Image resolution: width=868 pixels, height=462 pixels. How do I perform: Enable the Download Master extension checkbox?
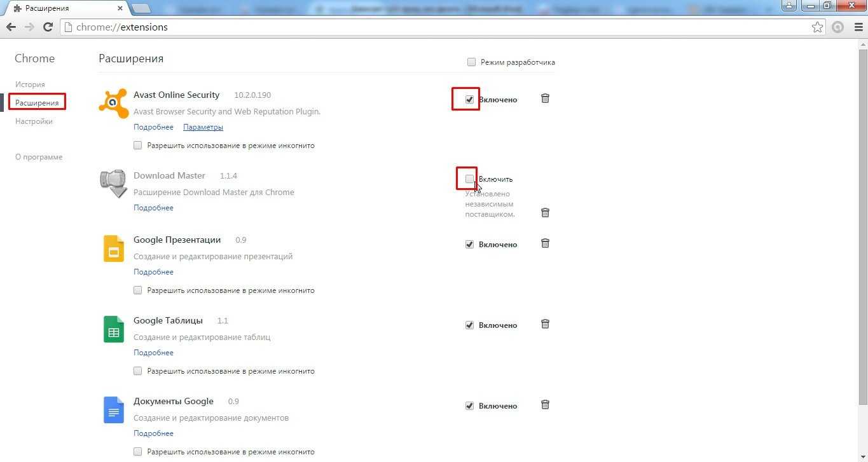click(x=469, y=179)
